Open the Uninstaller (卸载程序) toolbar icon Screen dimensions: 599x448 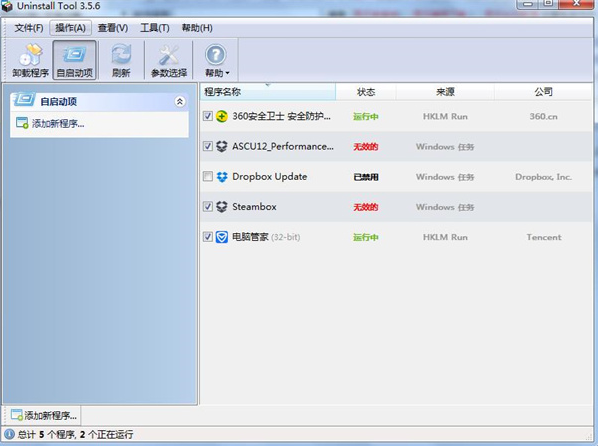31,55
